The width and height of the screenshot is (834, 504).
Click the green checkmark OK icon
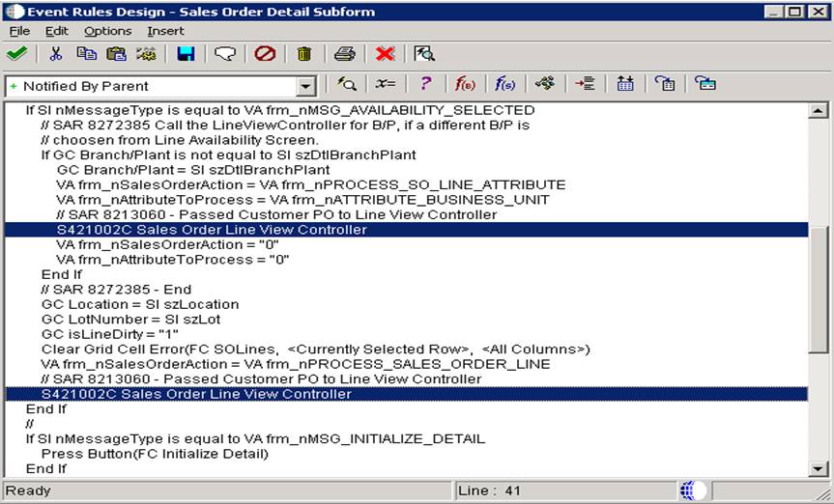16,54
